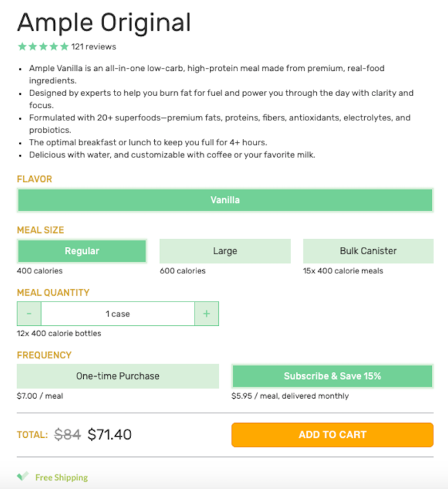448x489 pixels.
Task: Select Subscribe & Save 15% option
Action: coord(332,376)
